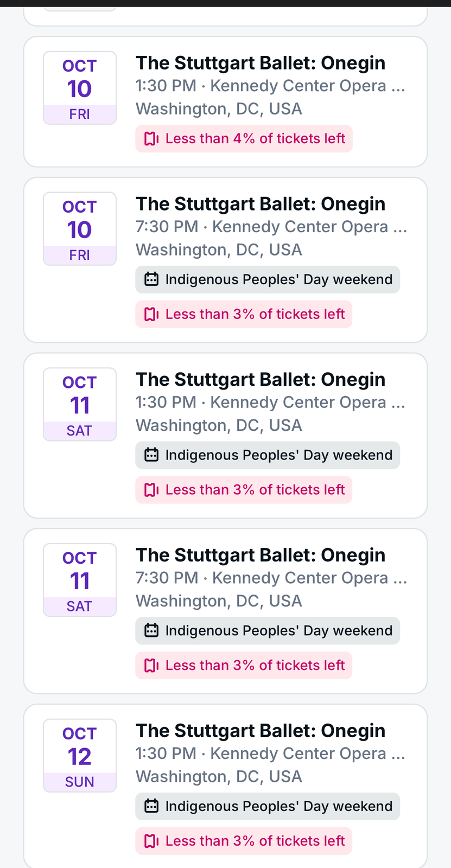Click Indigenous Peoples' Day weekend tag on Oct 12 event
451x868 pixels.
point(268,806)
